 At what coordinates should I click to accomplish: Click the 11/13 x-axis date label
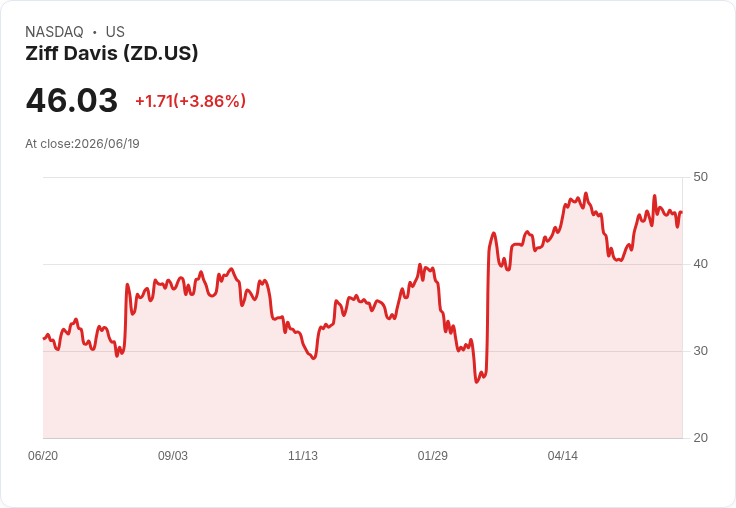(303, 456)
